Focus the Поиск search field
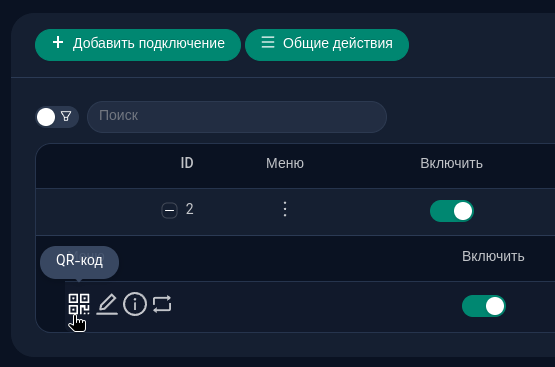The image size is (555, 367). (237, 117)
